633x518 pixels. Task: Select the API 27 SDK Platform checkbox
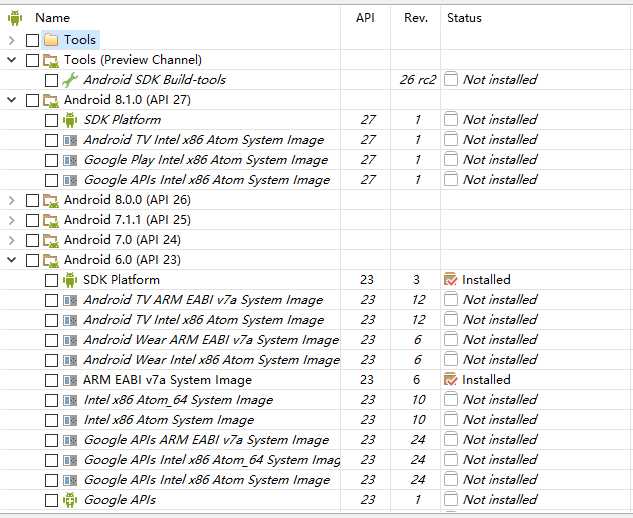coord(51,120)
